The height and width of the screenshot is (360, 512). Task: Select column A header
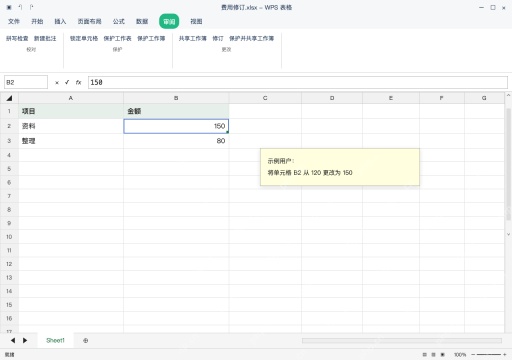pyautogui.click(x=71, y=98)
